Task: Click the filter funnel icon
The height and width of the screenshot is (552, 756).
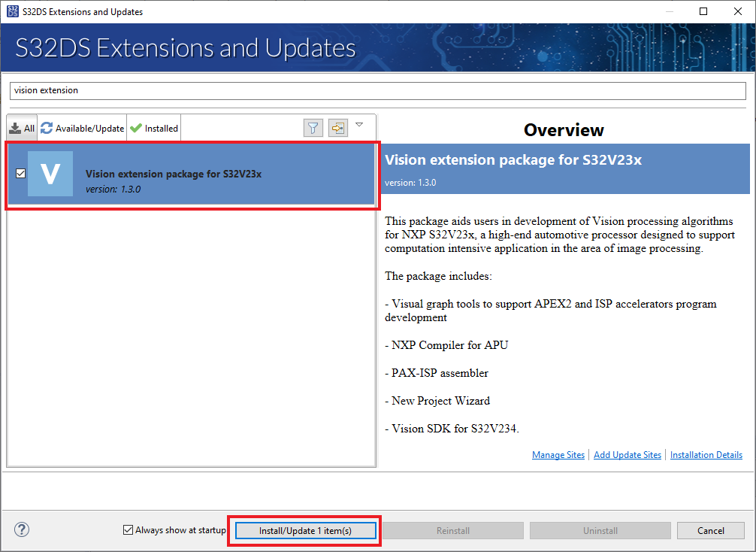Action: (313, 128)
